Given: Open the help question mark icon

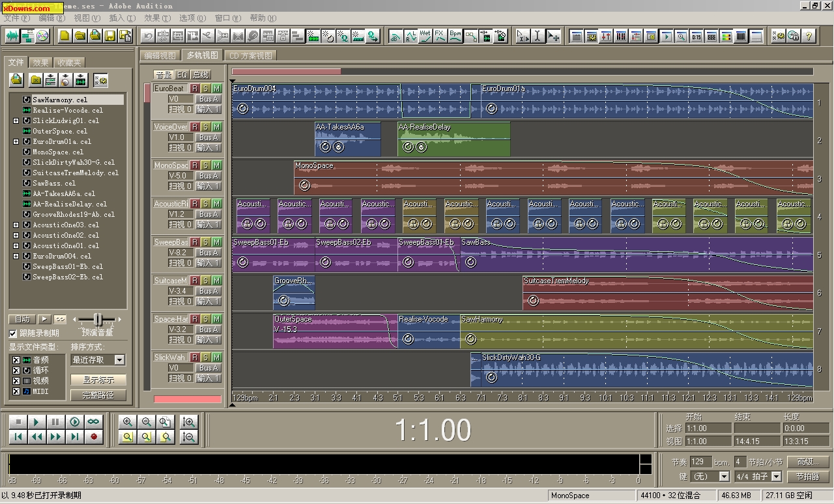Looking at the screenshot, I should pos(808,36).
